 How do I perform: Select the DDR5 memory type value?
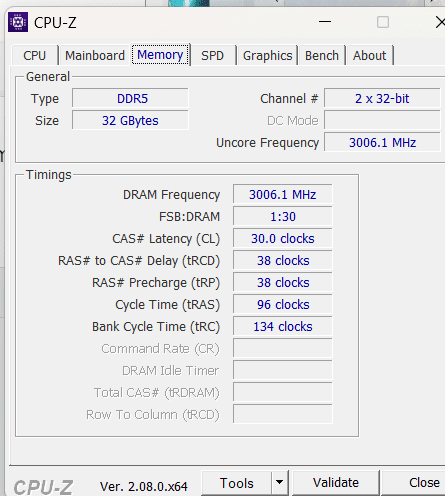pyautogui.click(x=130, y=99)
